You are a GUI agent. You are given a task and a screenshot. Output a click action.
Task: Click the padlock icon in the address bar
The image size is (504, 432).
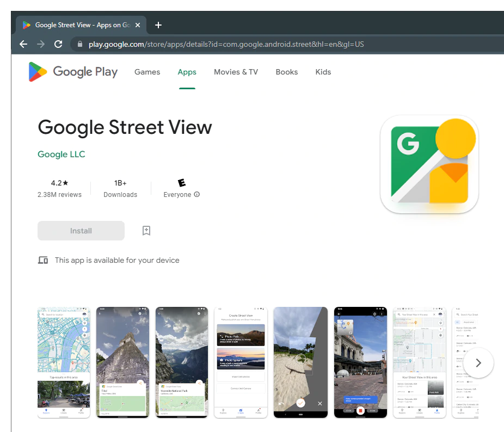[x=79, y=44]
